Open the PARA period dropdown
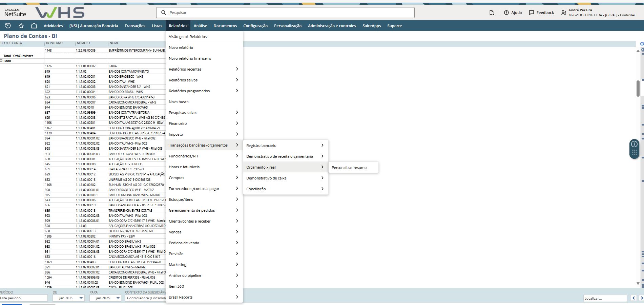Viewport: 644px width, 305px height. click(118, 298)
